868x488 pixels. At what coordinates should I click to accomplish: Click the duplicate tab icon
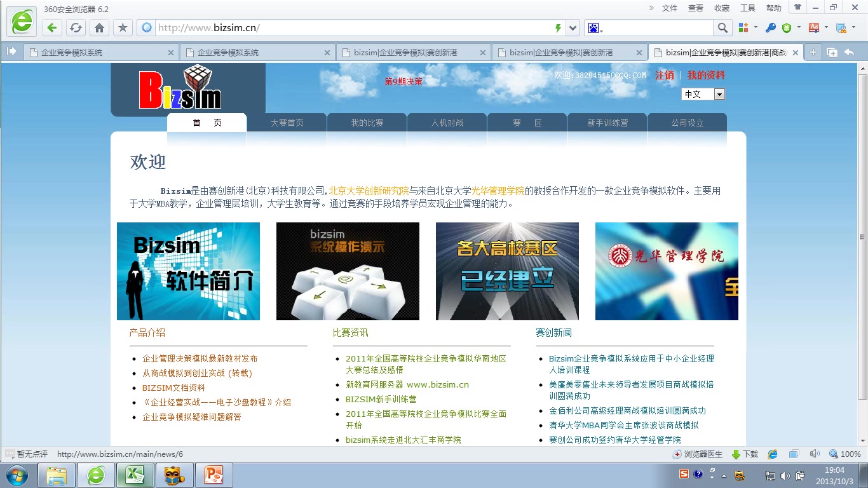pos(832,53)
